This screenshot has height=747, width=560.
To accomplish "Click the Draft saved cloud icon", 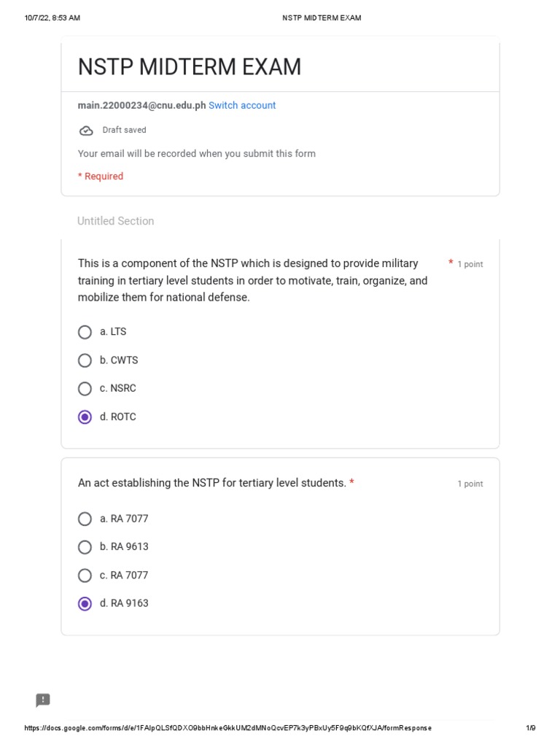I will pos(86,131).
